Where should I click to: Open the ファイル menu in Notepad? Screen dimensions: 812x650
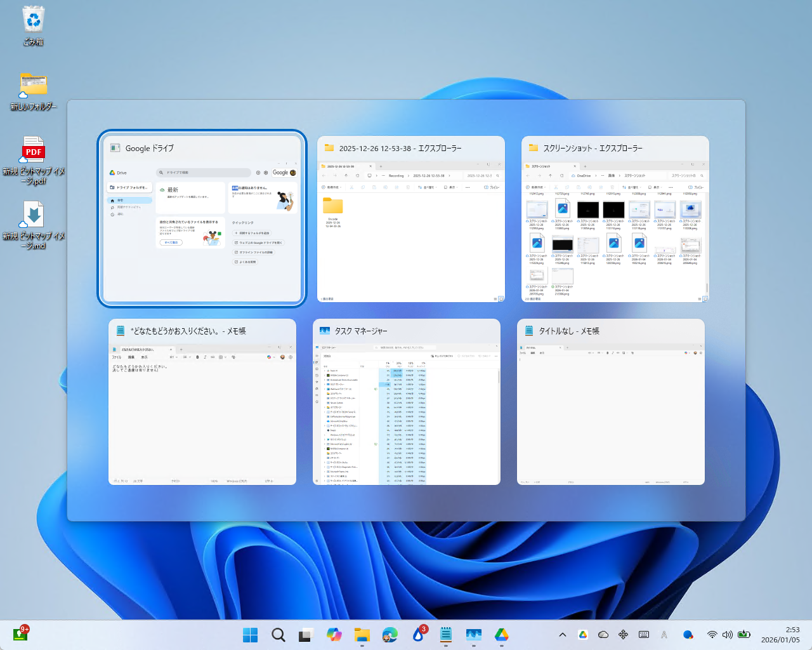click(117, 357)
